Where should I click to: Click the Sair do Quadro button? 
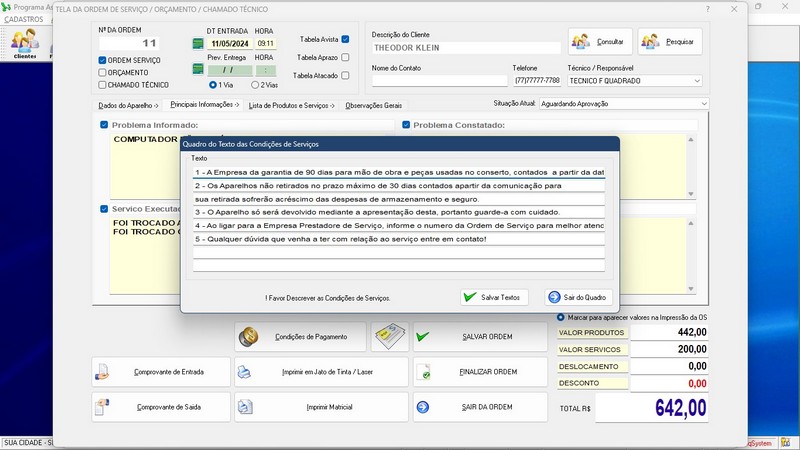[x=580, y=297]
